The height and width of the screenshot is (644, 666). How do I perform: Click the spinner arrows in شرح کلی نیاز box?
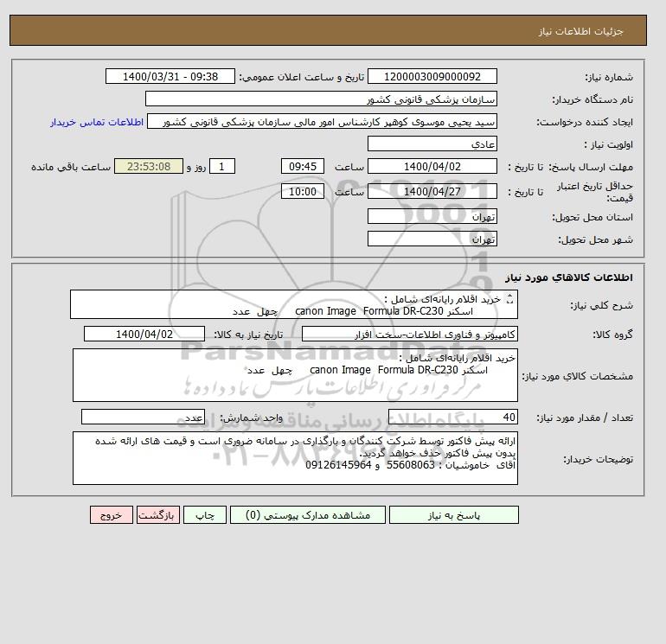coord(509,299)
